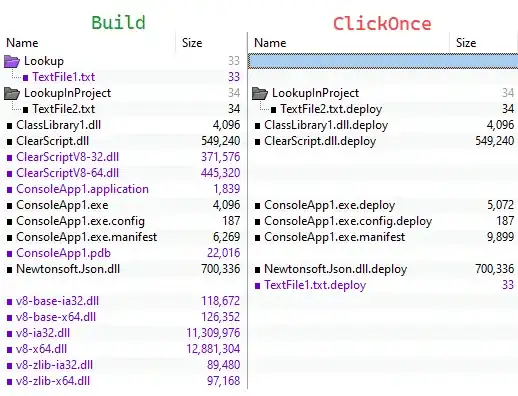Select v8-zlib-ia32.dll file
The image size is (518, 396).
pos(54,365)
